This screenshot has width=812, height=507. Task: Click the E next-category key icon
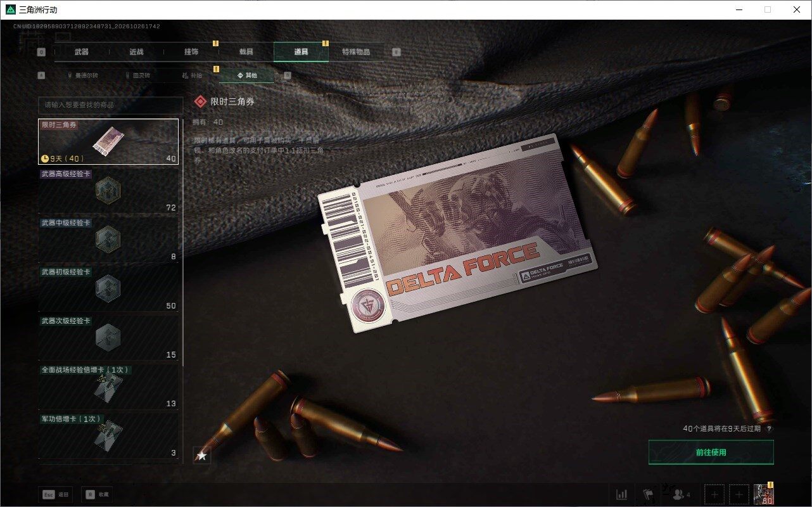(396, 53)
